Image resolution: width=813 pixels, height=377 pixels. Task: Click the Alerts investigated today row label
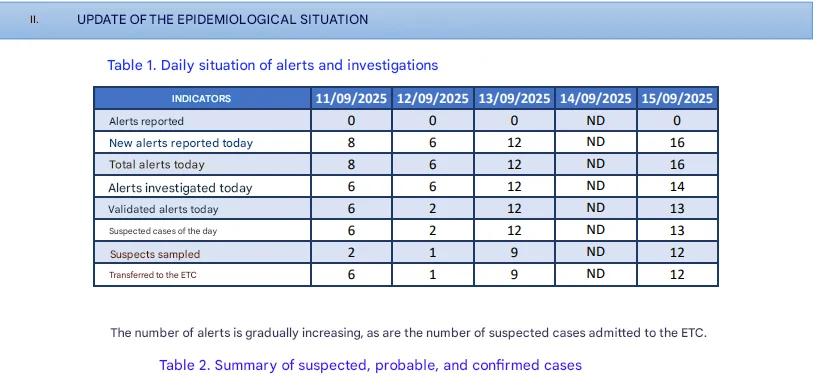point(180,188)
